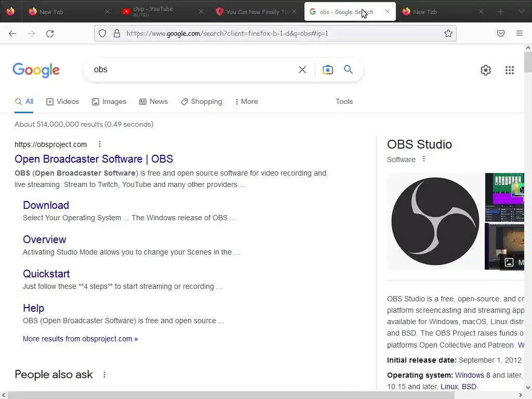
Task: Click the address bar URL
Action: point(227,33)
